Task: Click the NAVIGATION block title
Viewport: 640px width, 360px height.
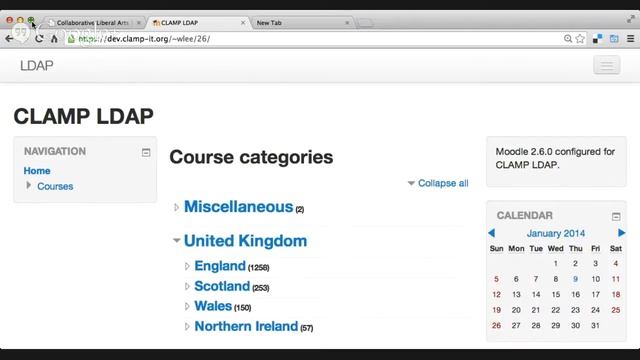Action: (x=55, y=151)
